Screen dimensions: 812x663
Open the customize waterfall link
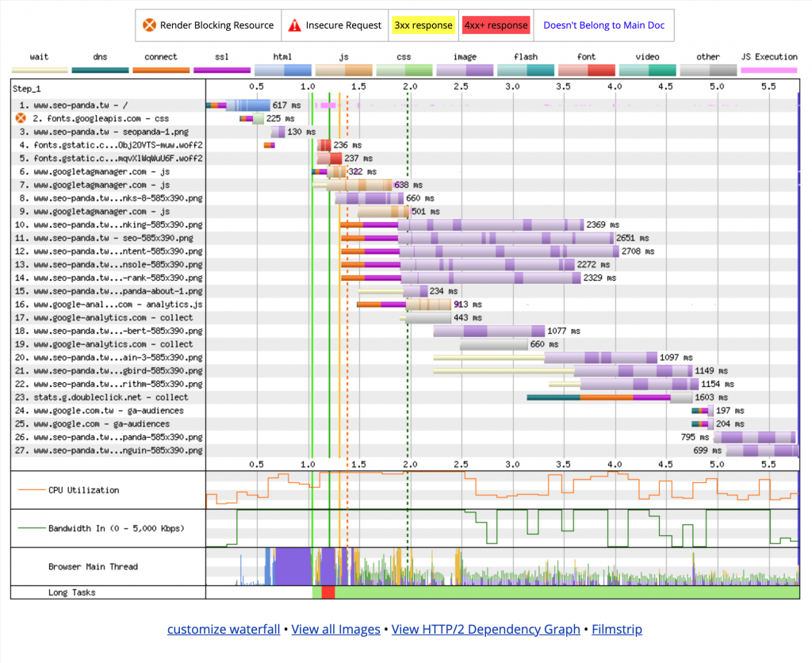224,629
